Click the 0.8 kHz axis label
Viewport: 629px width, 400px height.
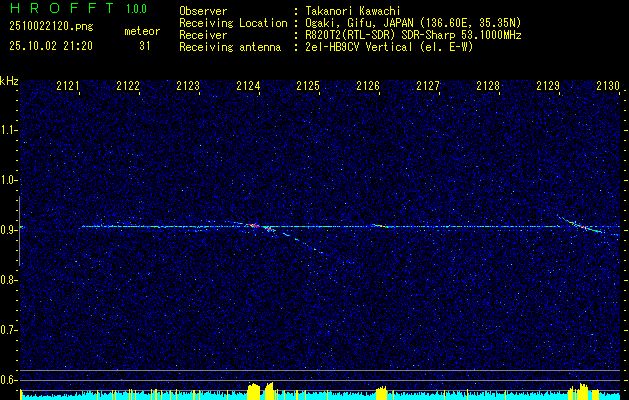9,280
